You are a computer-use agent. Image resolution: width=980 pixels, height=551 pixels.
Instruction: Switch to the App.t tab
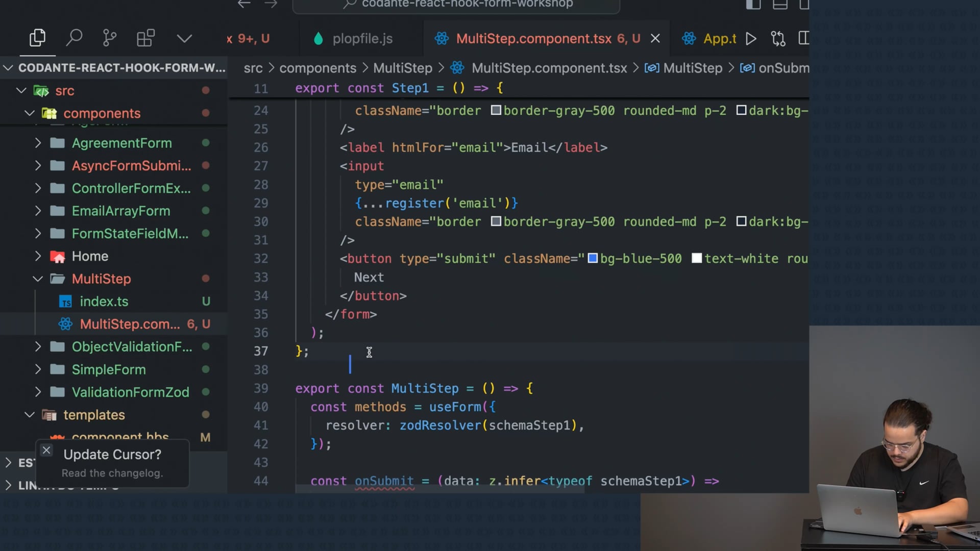tap(719, 39)
